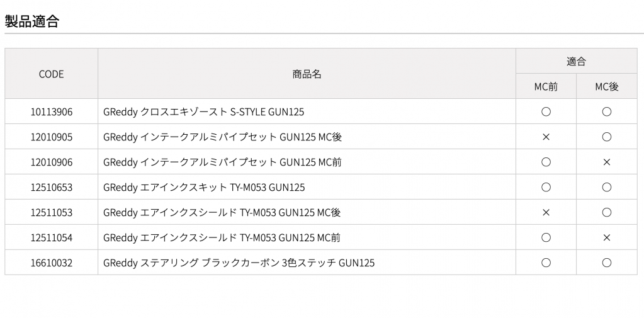Click cross mark under MC前 for code 12010905

[546, 137]
